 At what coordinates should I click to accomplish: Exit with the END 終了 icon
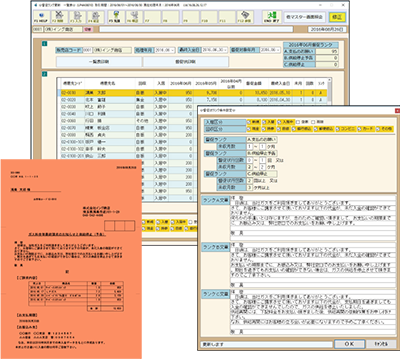pyautogui.click(x=271, y=17)
